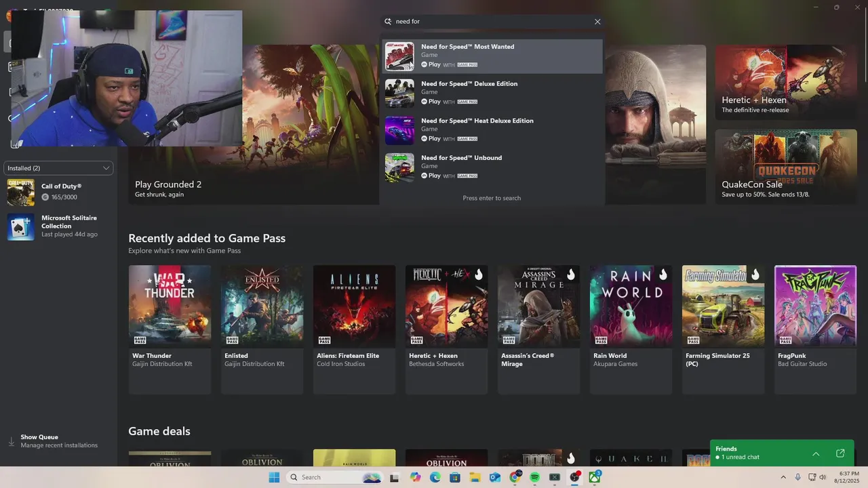The width and height of the screenshot is (868, 488).
Task: Click the Recently added to Game Pass heading
Action: tap(207, 238)
